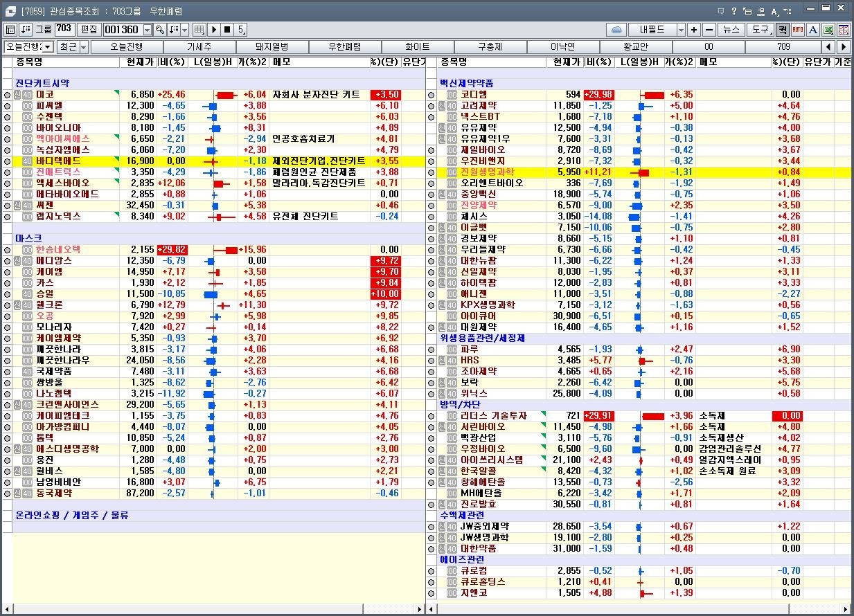Export the list with the Excel icon
The height and width of the screenshot is (616, 854).
point(828,30)
